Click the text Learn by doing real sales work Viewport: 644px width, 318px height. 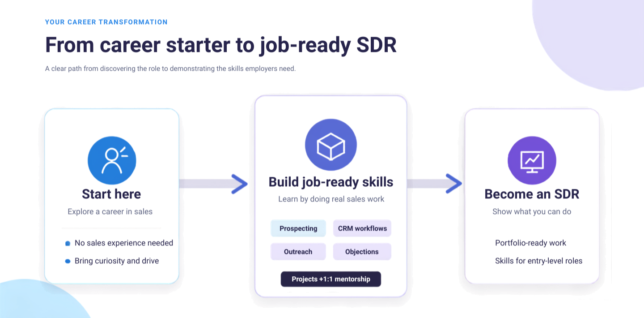click(x=331, y=199)
